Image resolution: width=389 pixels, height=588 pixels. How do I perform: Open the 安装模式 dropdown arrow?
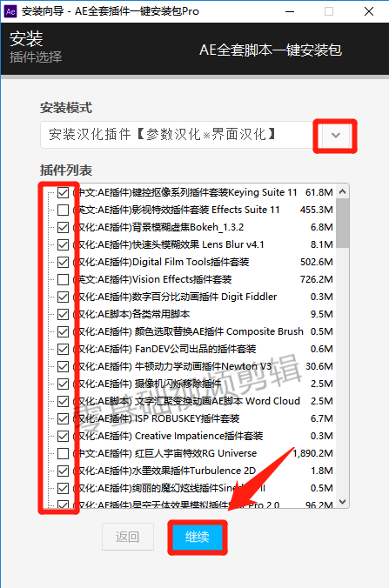pos(336,135)
